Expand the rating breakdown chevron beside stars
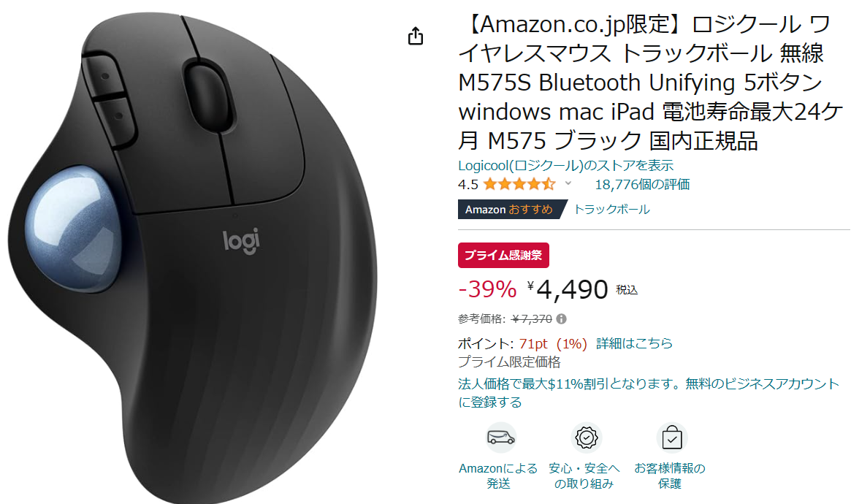 [x=568, y=183]
